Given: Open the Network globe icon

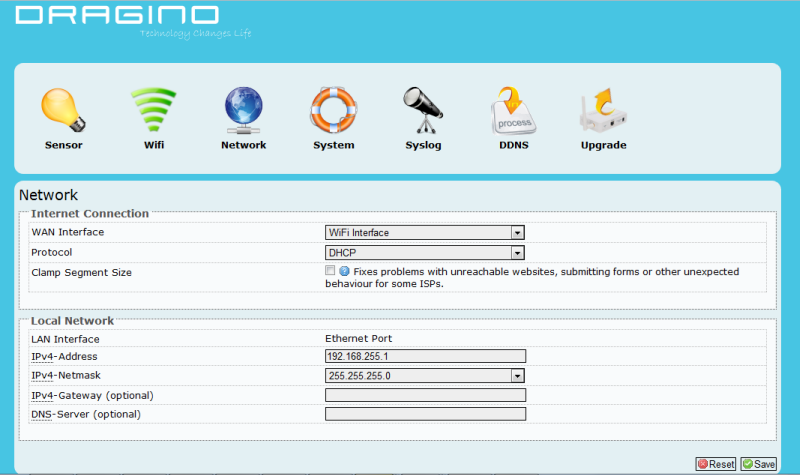Looking at the screenshot, I should [x=243, y=110].
